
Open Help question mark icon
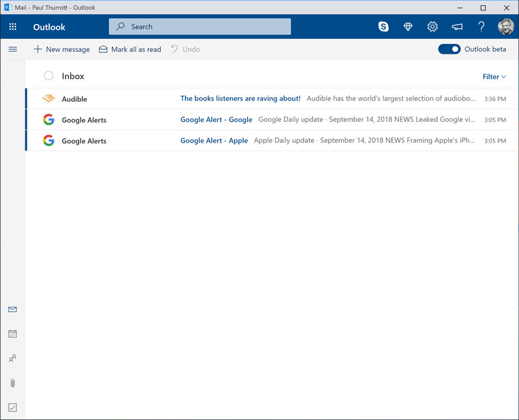pos(481,27)
